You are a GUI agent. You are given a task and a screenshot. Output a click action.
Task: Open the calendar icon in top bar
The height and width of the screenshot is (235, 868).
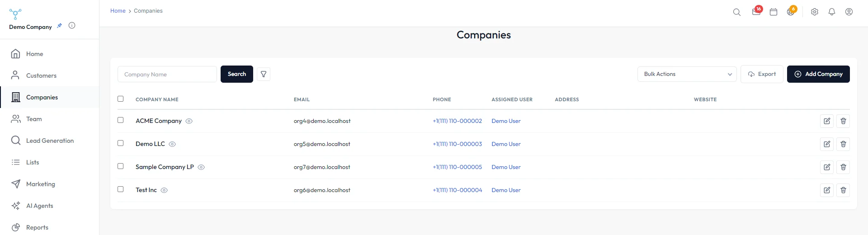[x=774, y=12]
